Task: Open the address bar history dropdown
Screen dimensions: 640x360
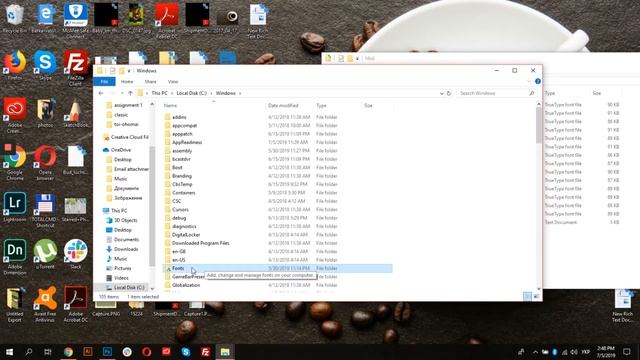Action: (442, 93)
